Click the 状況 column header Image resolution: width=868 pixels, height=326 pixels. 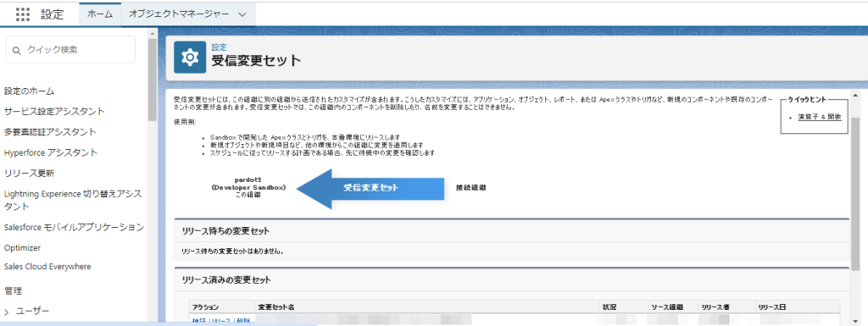point(609,307)
